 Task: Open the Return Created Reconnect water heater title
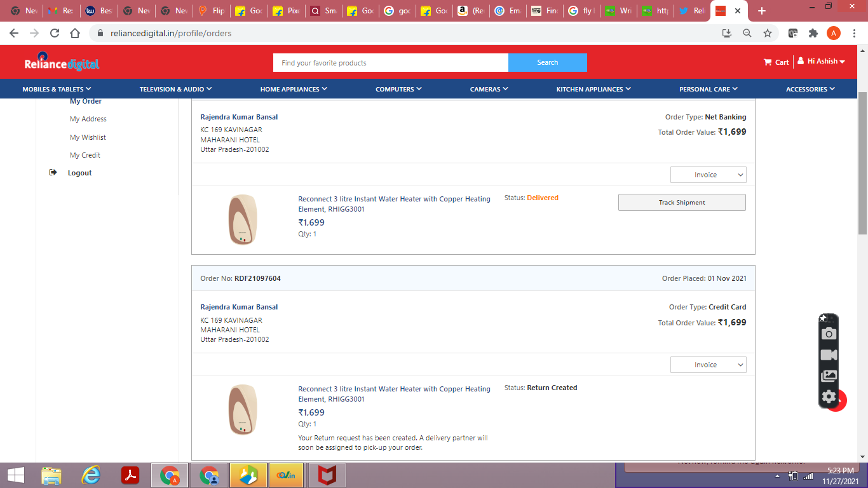point(395,394)
